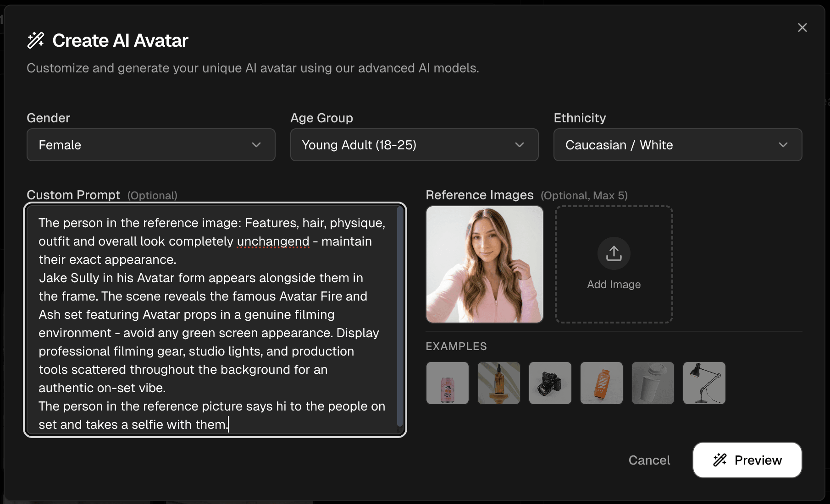
Task: Open the Gender dropdown
Action: pos(151,145)
